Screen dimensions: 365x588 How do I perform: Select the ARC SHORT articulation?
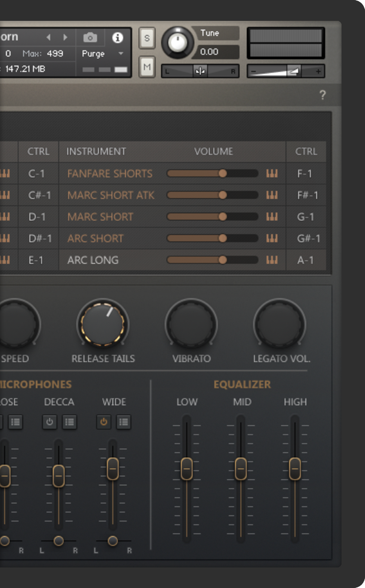pos(96,238)
